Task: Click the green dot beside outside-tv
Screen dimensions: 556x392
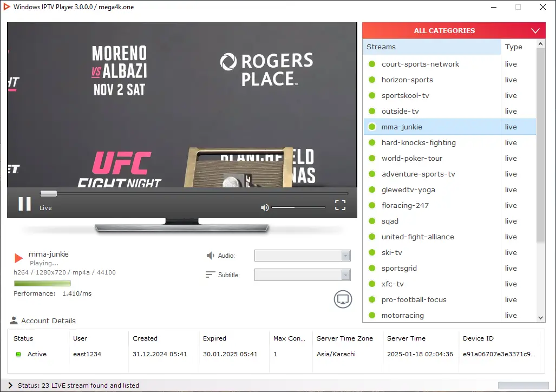Action: (372, 111)
